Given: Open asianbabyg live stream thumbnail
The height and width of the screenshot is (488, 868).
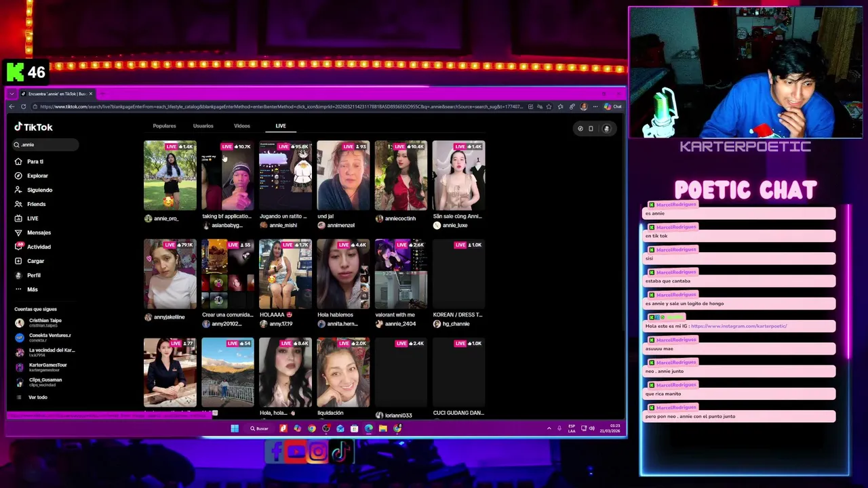Looking at the screenshot, I should tap(227, 176).
